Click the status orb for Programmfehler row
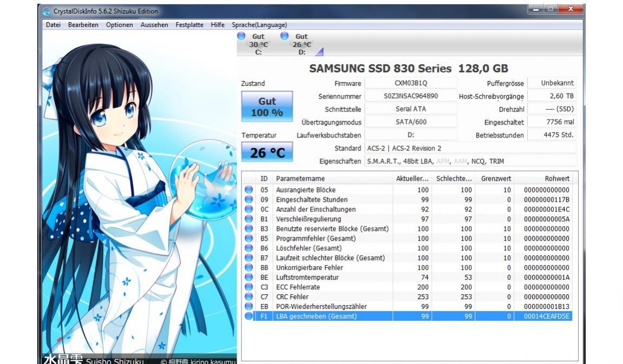Image resolution: width=623 pixels, height=364 pixels. 249,238
